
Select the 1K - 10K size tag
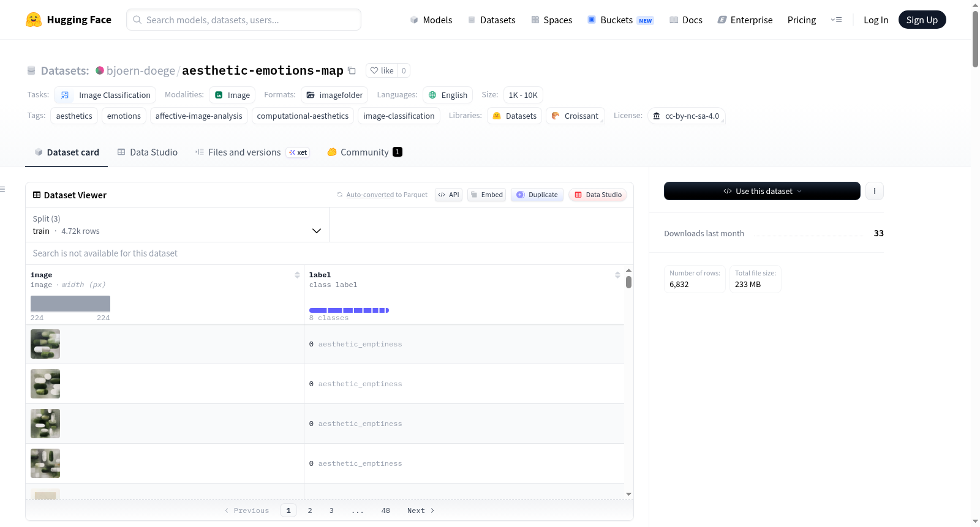523,95
